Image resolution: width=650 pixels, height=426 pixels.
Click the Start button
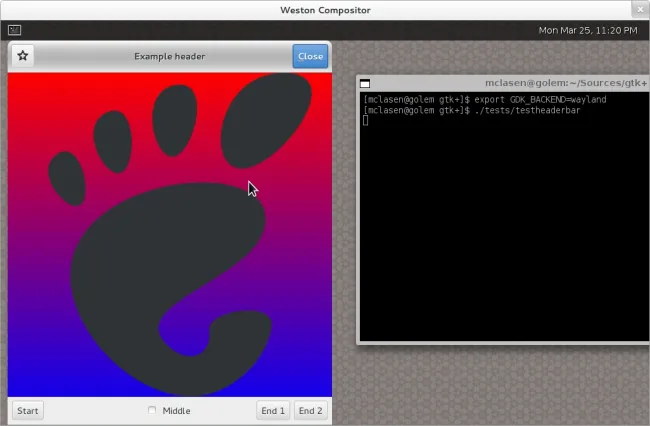click(x=28, y=411)
